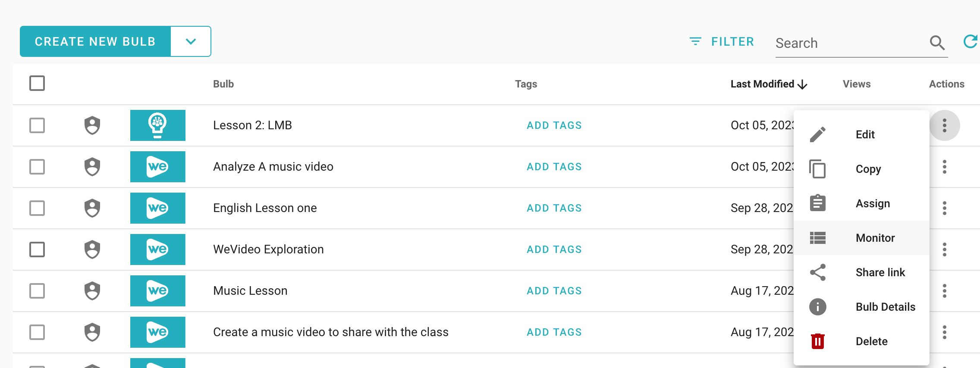Click the CREATE NEW BULB button
This screenshot has height=368, width=980.
95,41
